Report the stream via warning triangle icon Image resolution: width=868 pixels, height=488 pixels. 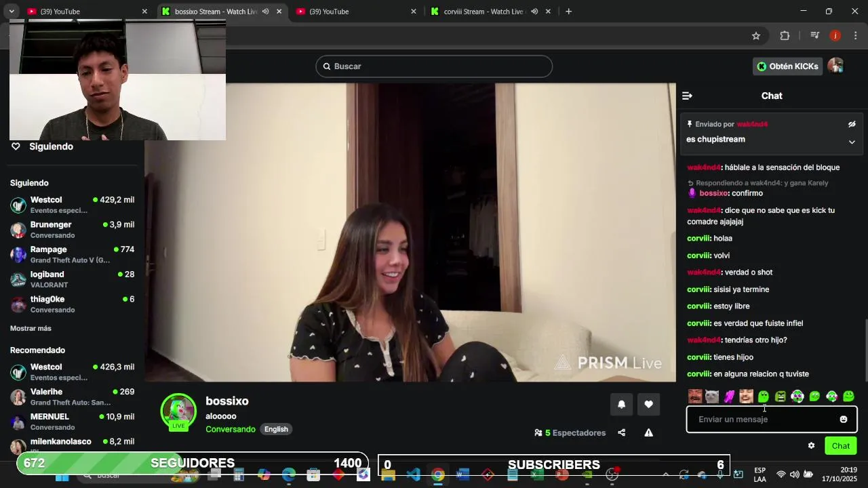[x=648, y=432]
